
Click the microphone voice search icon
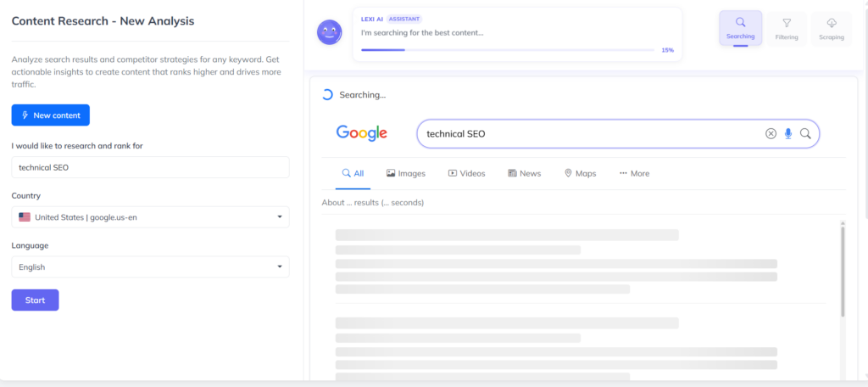point(788,133)
